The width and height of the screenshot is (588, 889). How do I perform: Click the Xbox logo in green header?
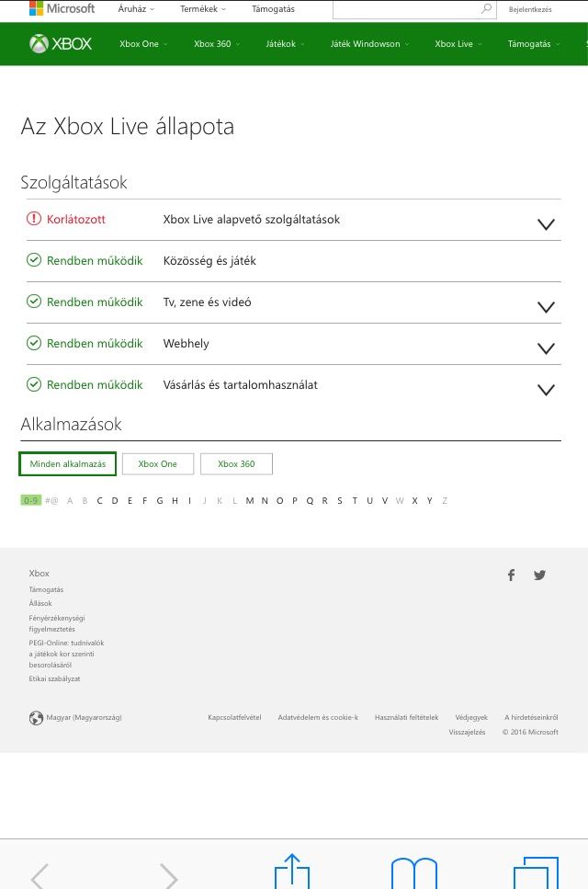pos(61,44)
